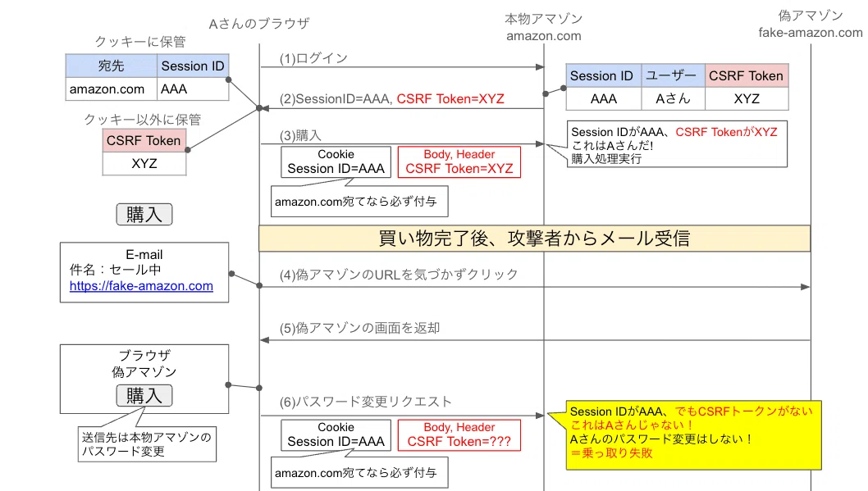Click the red 'CSRF Token=???' Body, Header box
868x491 pixels.
pos(459,435)
